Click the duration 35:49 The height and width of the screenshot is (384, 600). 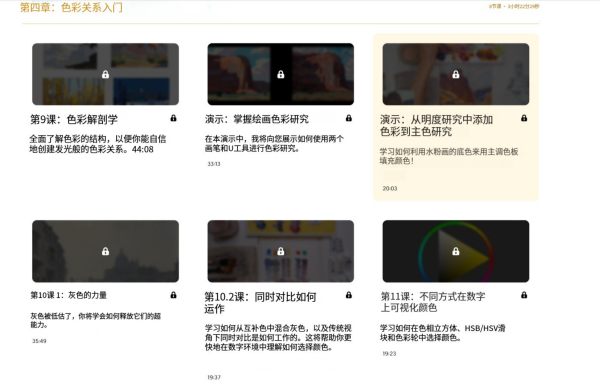(x=39, y=341)
